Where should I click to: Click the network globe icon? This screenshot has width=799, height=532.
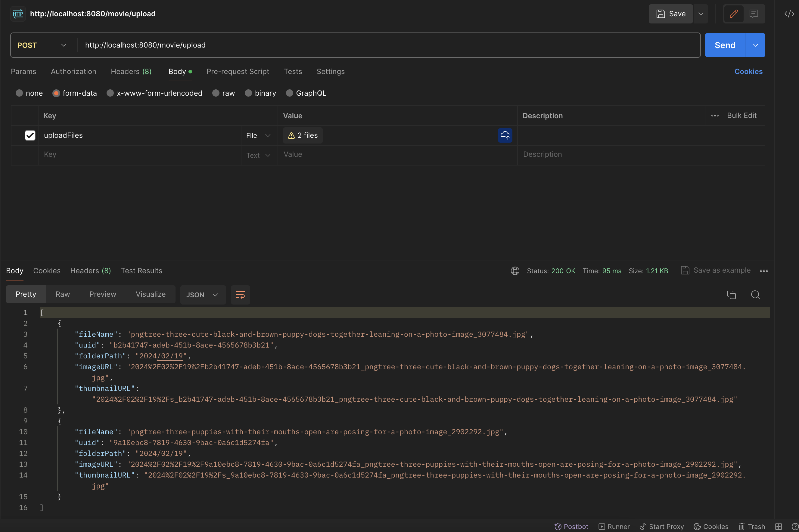515,271
